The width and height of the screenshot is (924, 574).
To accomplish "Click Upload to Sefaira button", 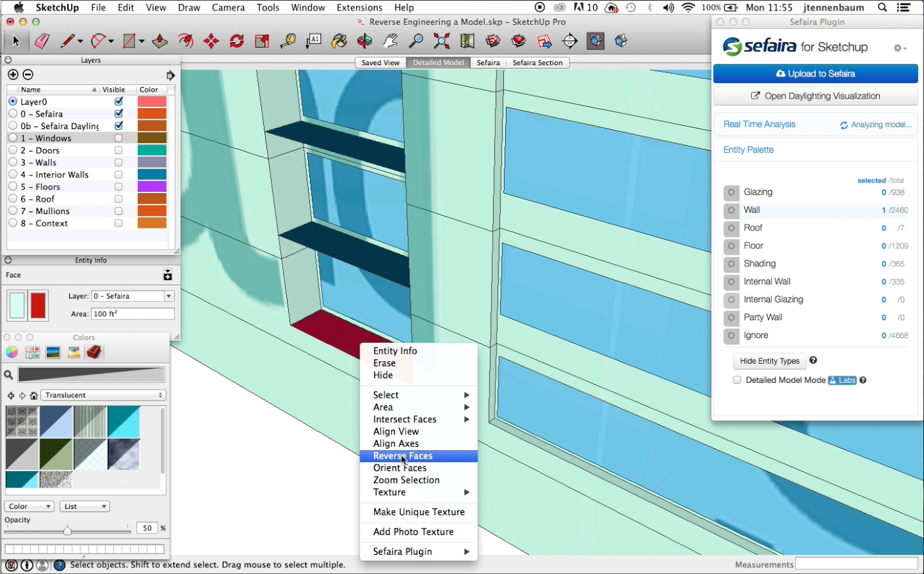I will (815, 74).
